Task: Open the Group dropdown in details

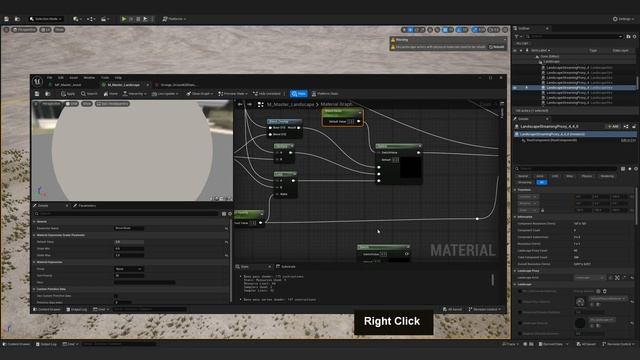Action: (129, 269)
